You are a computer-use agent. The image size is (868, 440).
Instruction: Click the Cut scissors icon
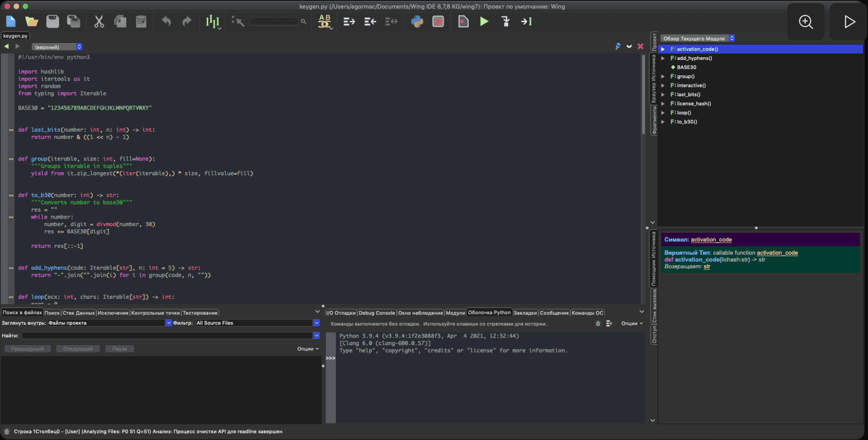[99, 21]
